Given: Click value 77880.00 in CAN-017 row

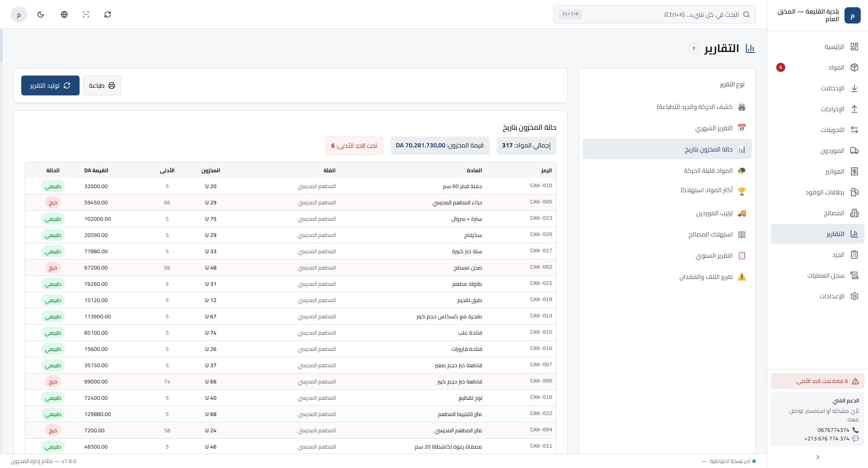Looking at the screenshot, I should [x=96, y=251].
